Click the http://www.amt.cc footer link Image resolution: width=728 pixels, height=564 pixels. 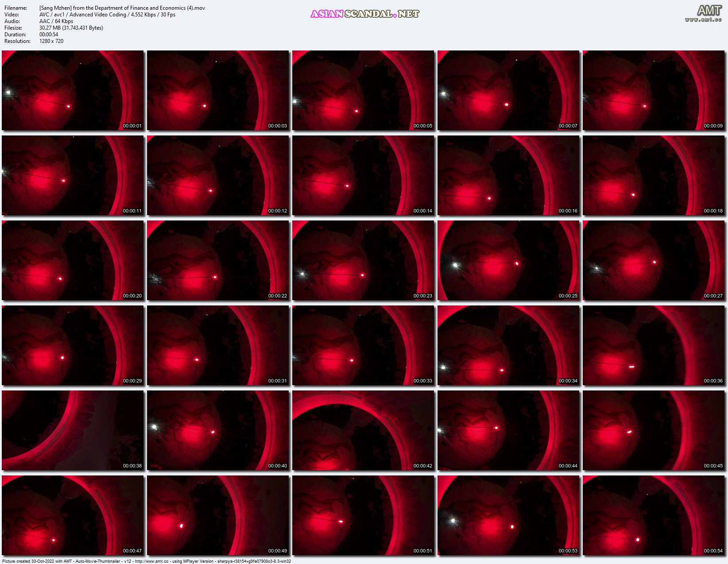coord(151,561)
